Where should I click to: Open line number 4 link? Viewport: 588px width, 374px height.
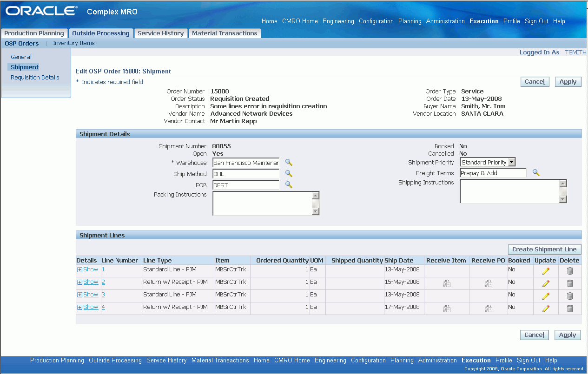click(x=103, y=307)
